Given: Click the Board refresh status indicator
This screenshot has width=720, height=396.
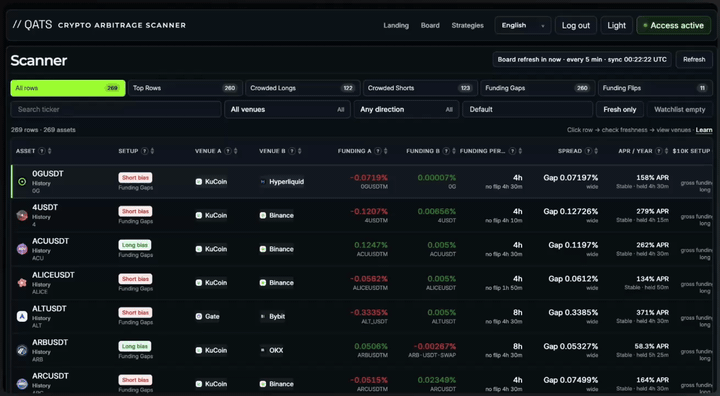Looking at the screenshot, I should pyautogui.click(x=582, y=60).
